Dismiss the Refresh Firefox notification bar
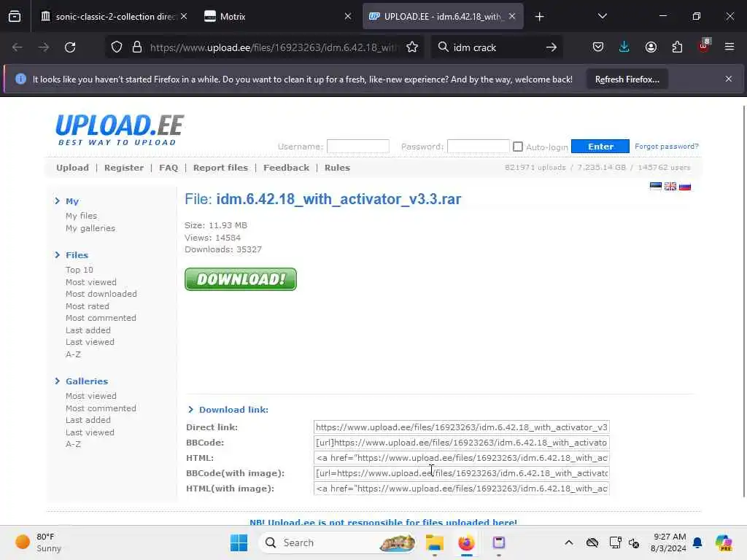 (729, 79)
